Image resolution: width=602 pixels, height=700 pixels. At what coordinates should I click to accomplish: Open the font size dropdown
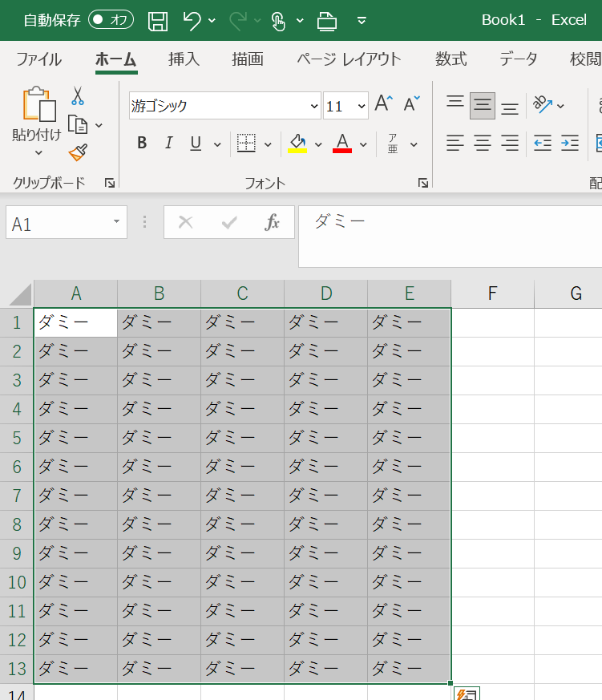coord(361,106)
